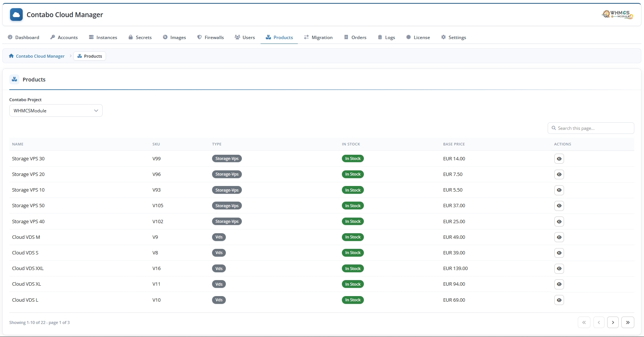Image resolution: width=644 pixels, height=337 pixels.
Task: Click In Stock badge for Storage VPS 20
Action: 353,174
